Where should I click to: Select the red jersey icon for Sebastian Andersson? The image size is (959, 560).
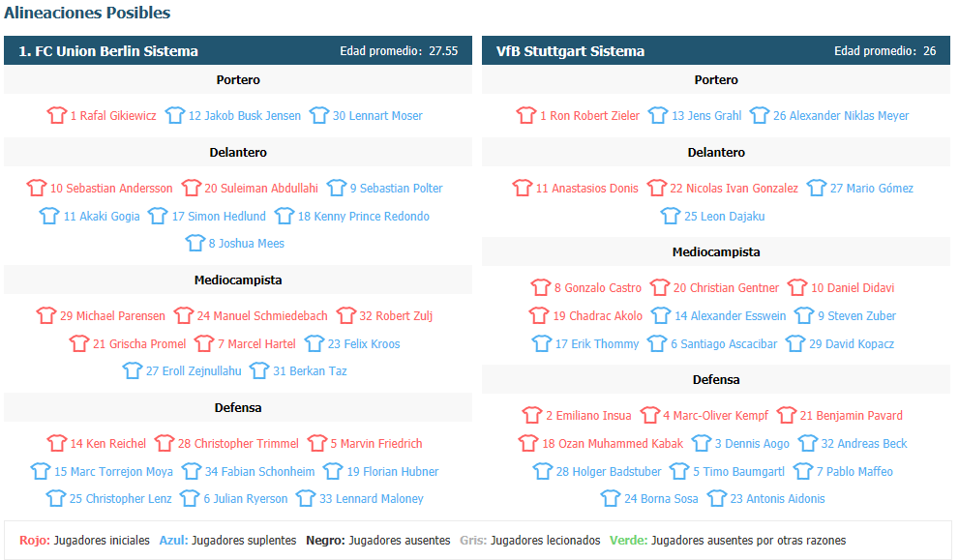coord(37,188)
